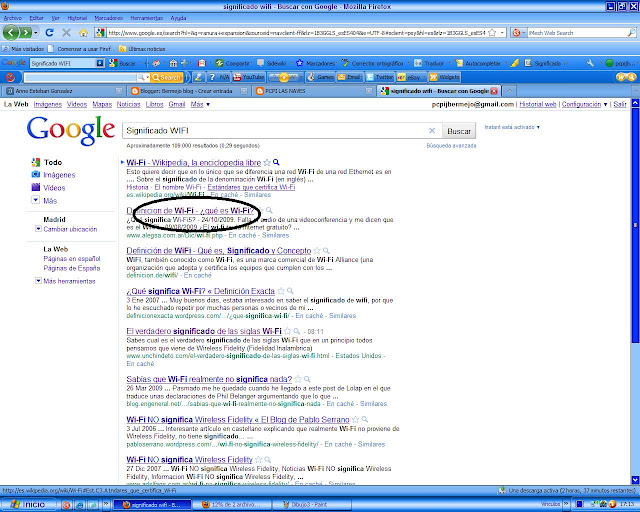Preview the Wikipedia result with its magnifier icon
640x512 pixels.
point(276,163)
